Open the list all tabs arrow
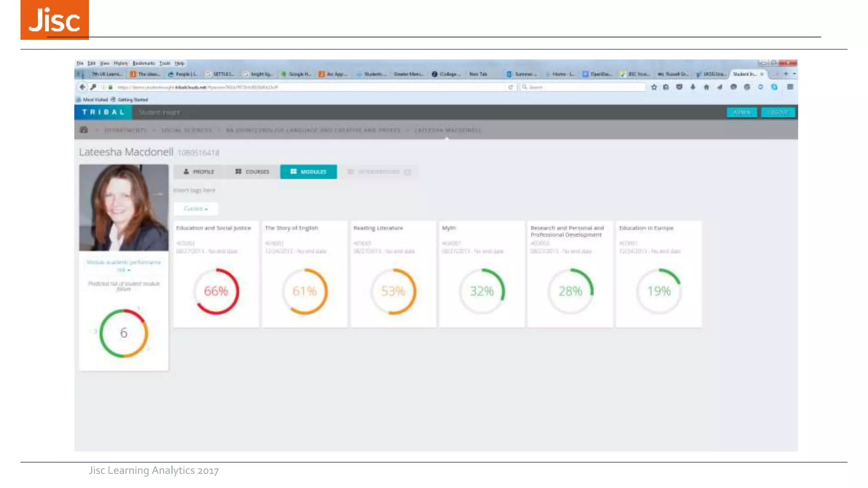868x488 pixels. click(x=794, y=74)
